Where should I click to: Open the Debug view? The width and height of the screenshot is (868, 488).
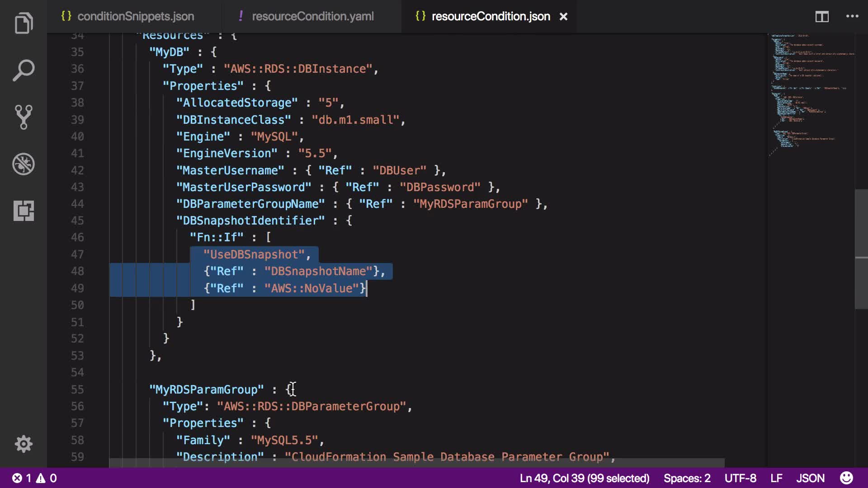[24, 164]
